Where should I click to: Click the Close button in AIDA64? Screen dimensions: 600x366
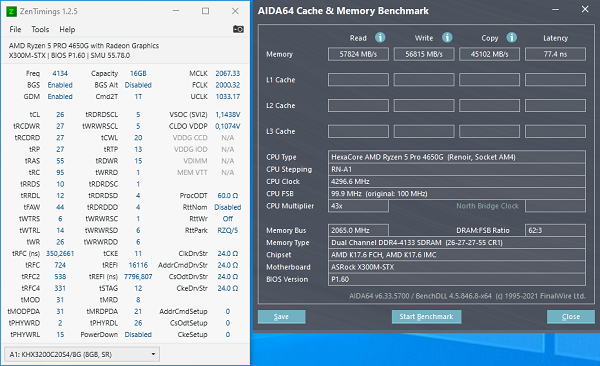tap(571, 317)
